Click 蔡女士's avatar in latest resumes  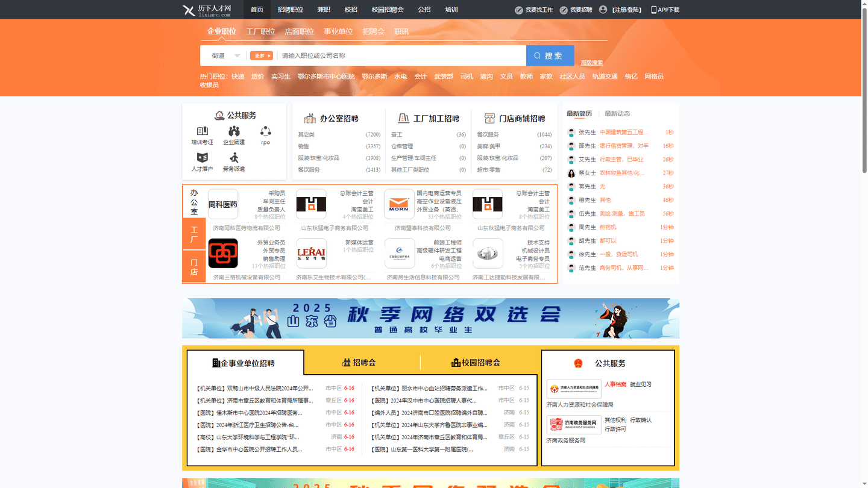571,173
